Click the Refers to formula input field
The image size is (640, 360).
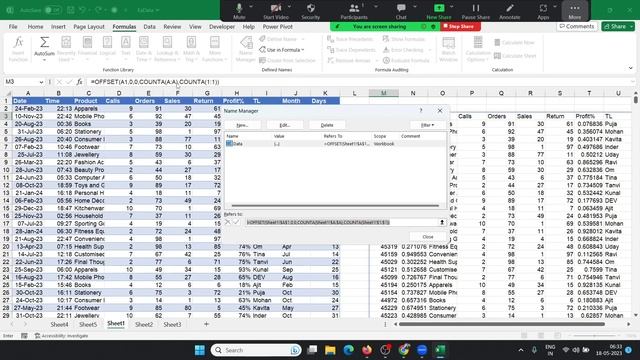tap(342, 222)
